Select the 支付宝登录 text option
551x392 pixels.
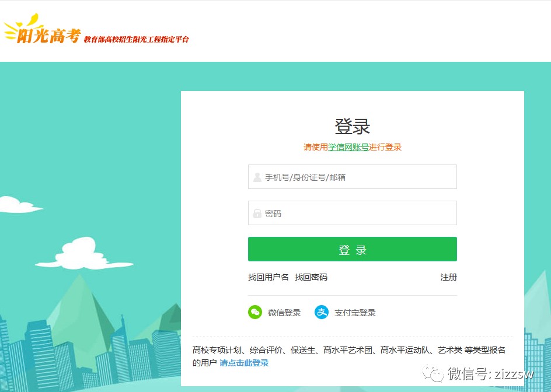pyautogui.click(x=355, y=313)
